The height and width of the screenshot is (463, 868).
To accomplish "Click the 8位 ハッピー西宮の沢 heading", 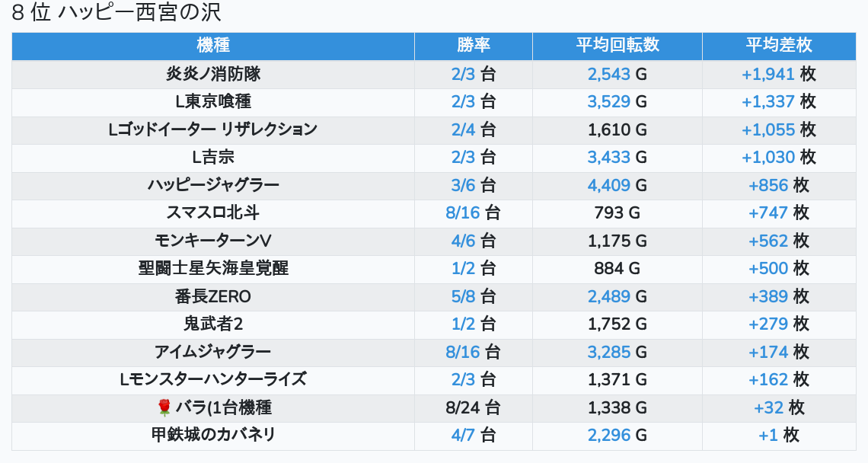I will pos(116,13).
